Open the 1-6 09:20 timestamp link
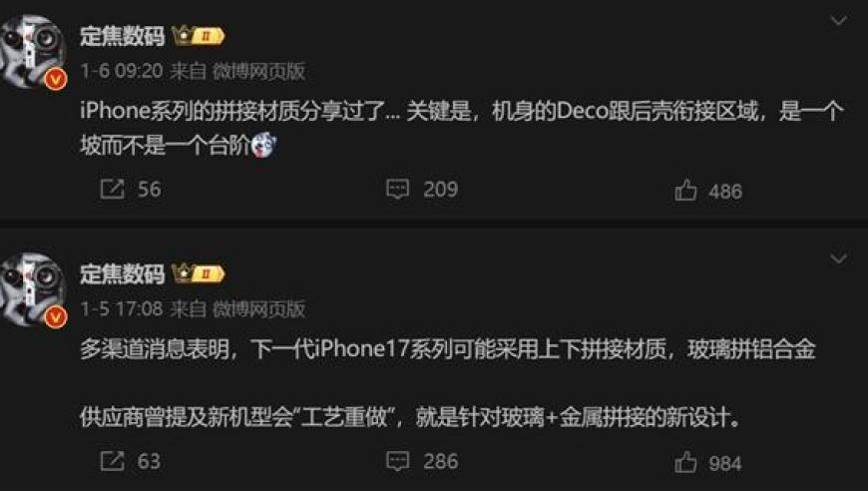 point(122,71)
